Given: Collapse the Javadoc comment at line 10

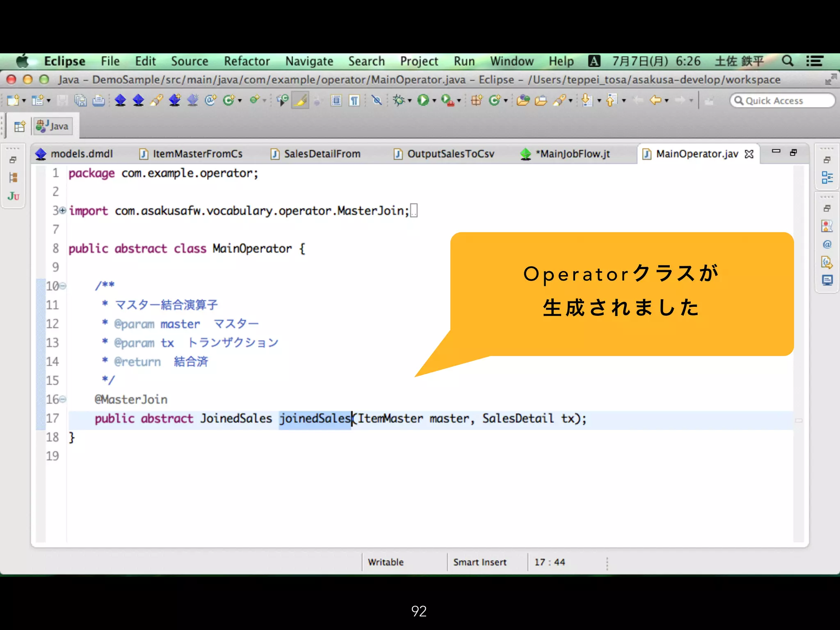Looking at the screenshot, I should (63, 286).
